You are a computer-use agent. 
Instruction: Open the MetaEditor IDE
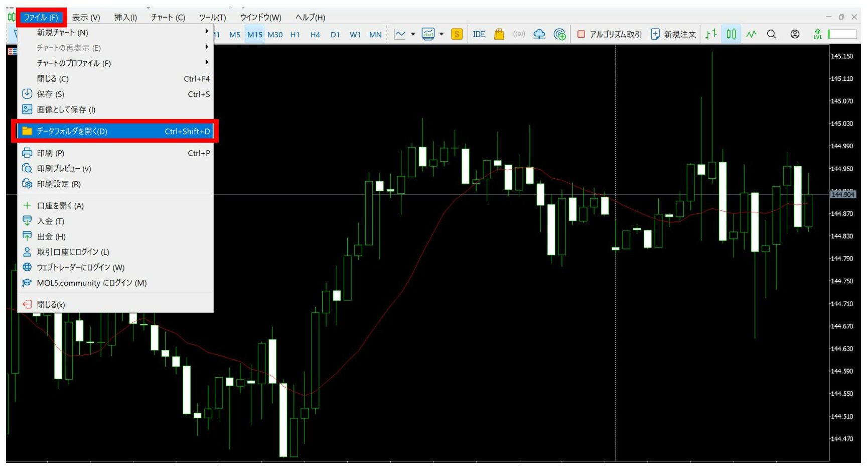478,34
